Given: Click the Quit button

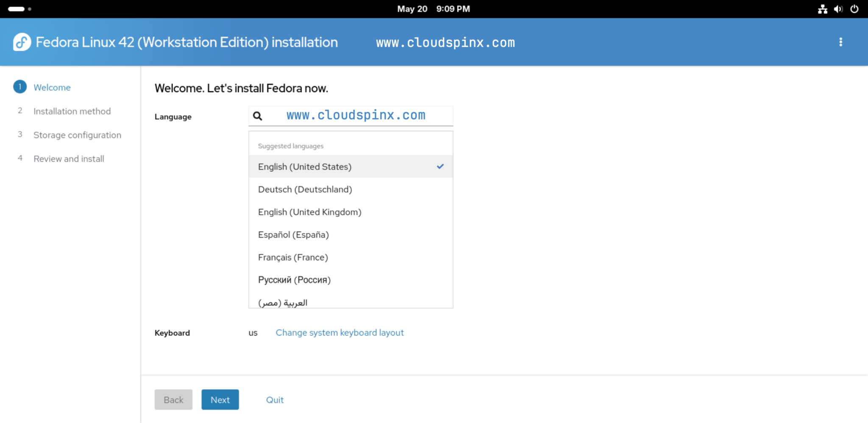Looking at the screenshot, I should click(x=275, y=399).
